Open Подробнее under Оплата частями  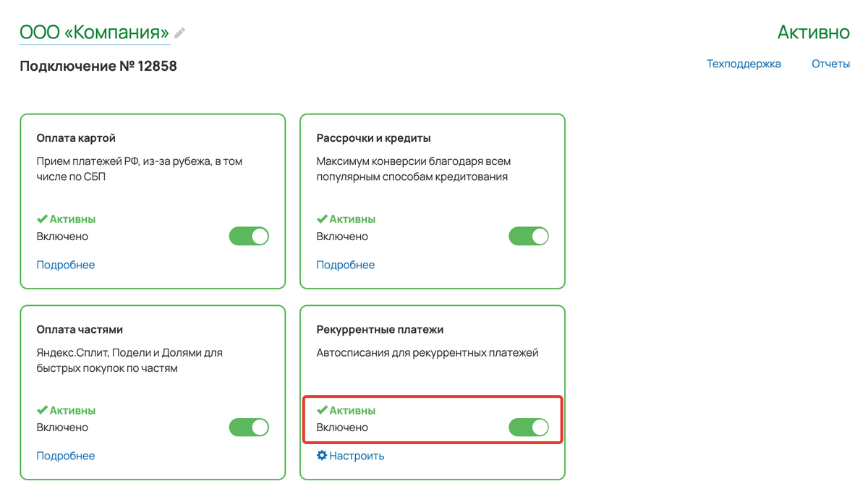point(66,456)
